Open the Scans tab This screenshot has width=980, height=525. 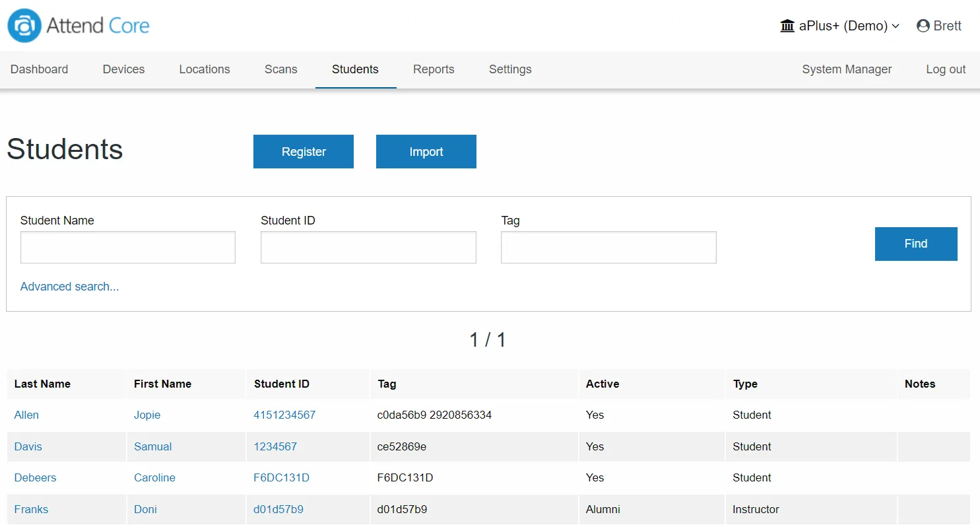(x=281, y=69)
